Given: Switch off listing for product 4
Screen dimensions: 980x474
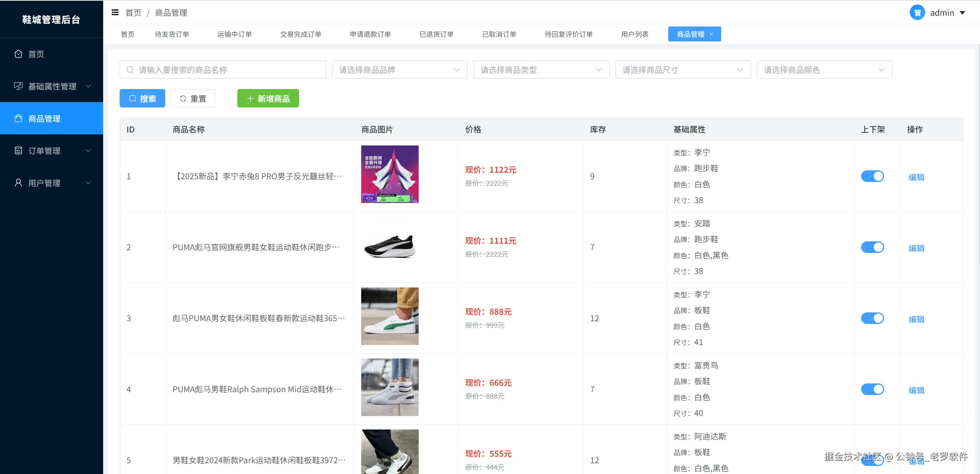Looking at the screenshot, I should 872,389.
